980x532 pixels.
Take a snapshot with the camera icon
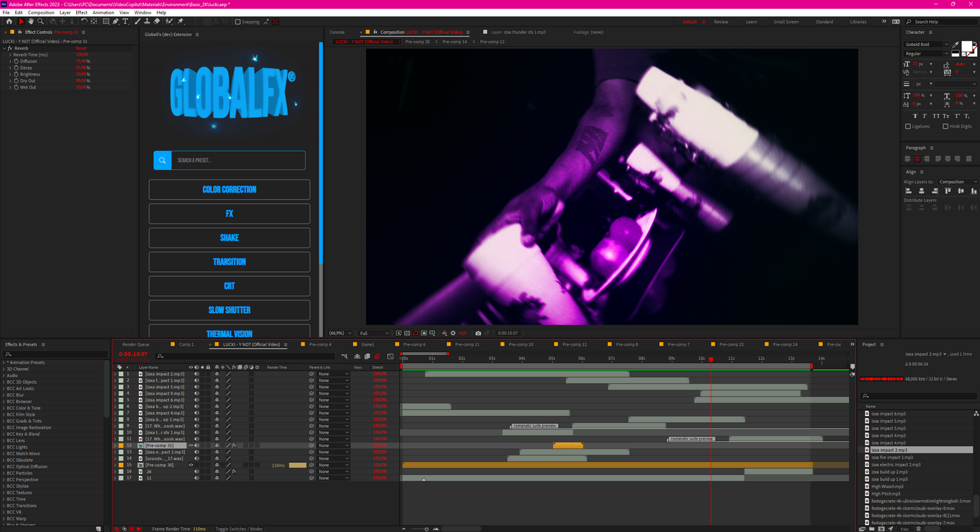click(x=478, y=333)
